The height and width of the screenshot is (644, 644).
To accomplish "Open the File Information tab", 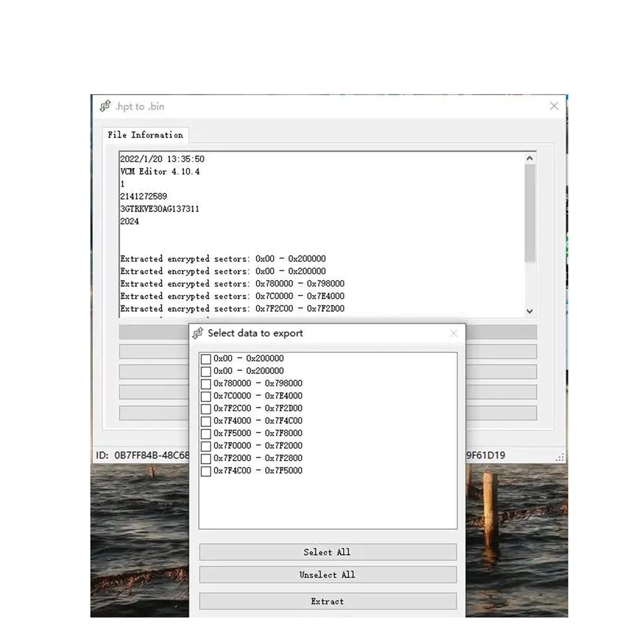I will [145, 135].
